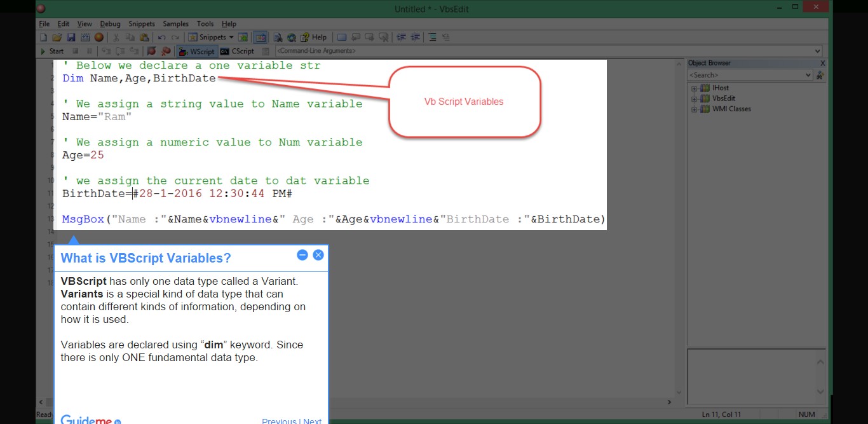
Task: Open Find with the binoculars toolbar icon
Action: (278, 38)
